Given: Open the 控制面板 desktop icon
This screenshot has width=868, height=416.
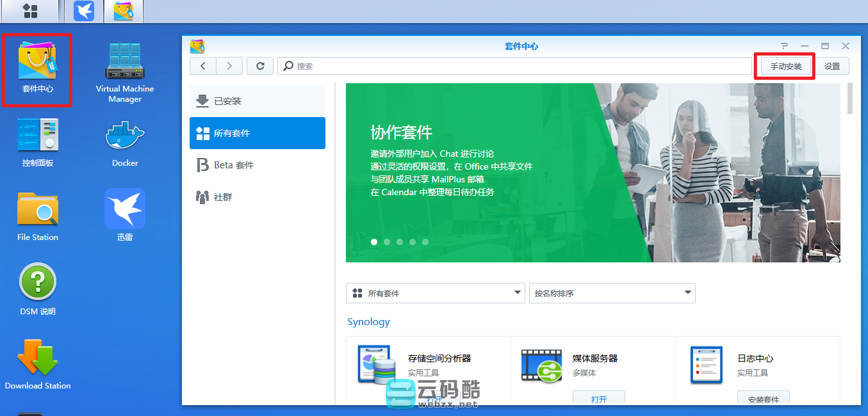Looking at the screenshot, I should click(37, 134).
